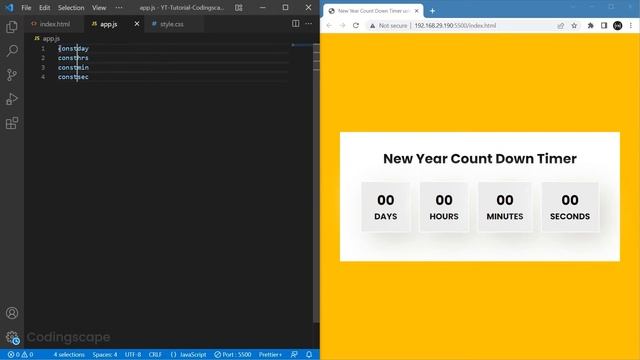This screenshot has width=640, height=360.
Task: Go back in Chrome
Action: point(329,25)
